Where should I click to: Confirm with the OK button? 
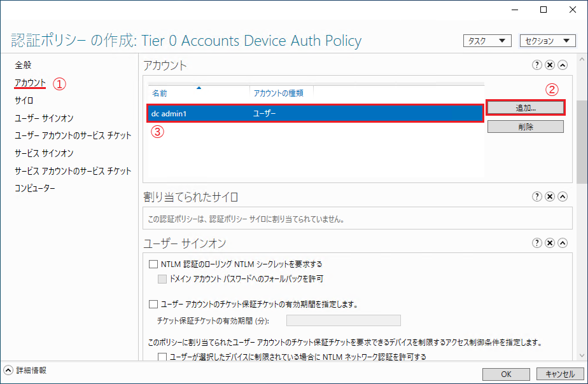[506, 374]
